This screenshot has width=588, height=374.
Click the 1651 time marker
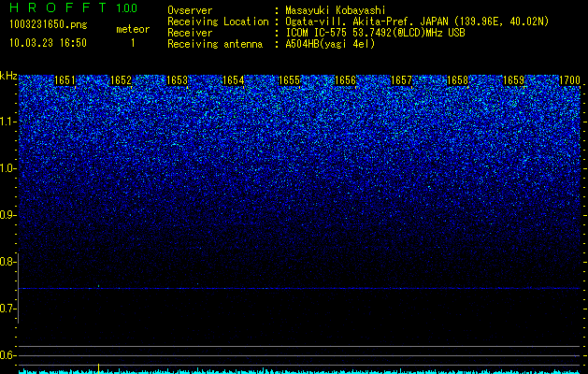pos(65,80)
